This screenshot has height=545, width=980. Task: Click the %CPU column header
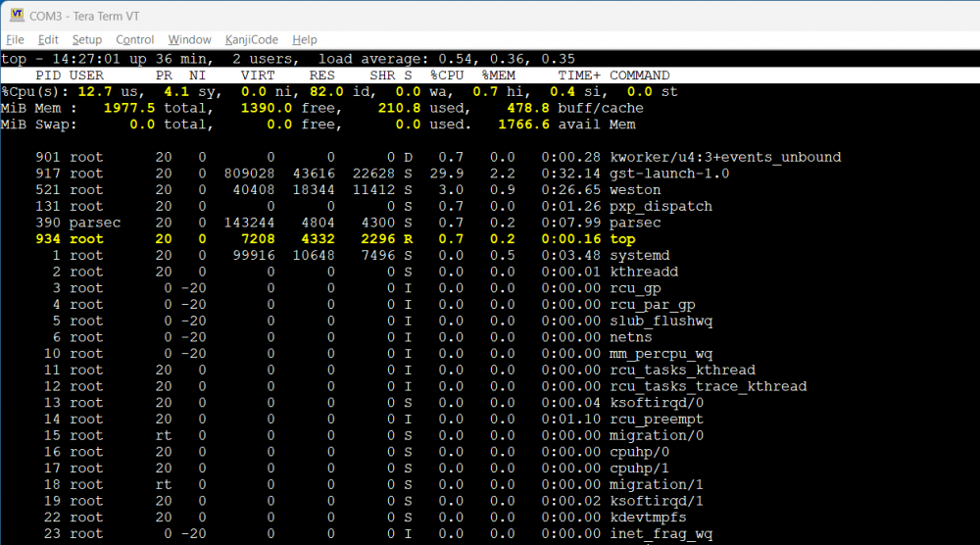point(446,75)
